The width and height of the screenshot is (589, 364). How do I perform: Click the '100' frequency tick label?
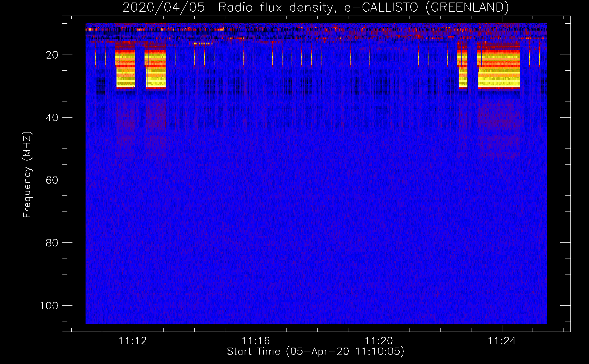[x=49, y=305]
